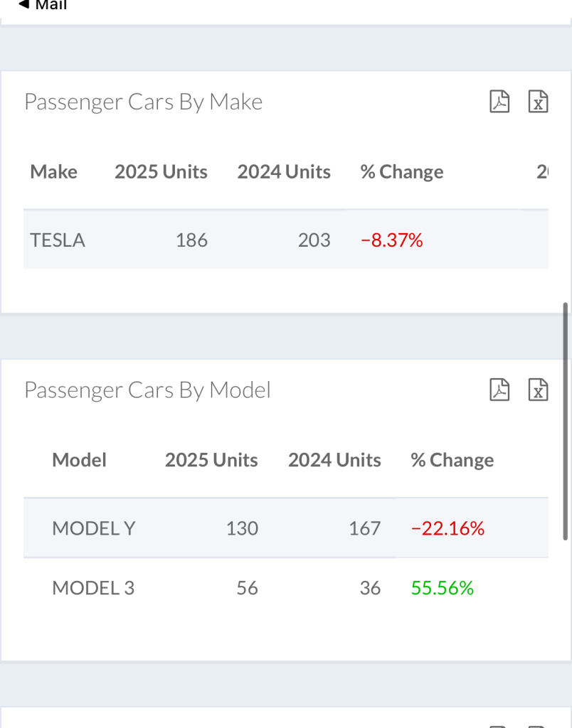Sort make table by % Change

pos(402,172)
